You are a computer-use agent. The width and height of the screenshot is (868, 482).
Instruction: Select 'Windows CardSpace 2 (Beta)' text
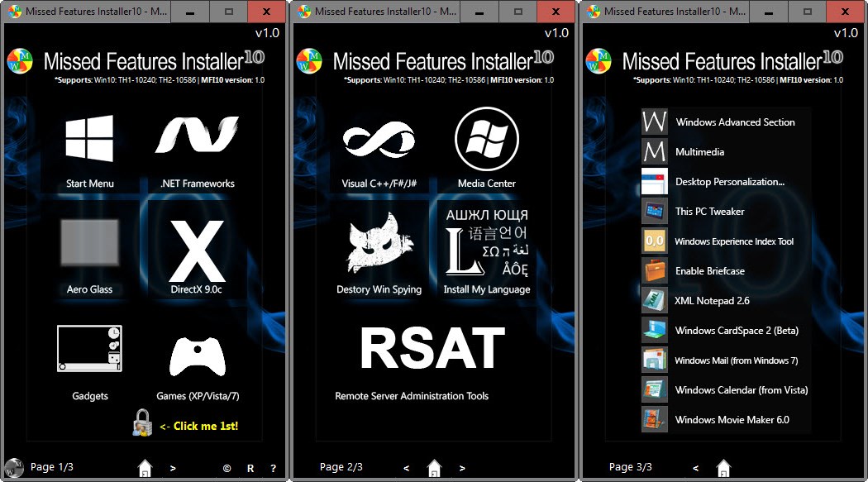[x=737, y=331]
